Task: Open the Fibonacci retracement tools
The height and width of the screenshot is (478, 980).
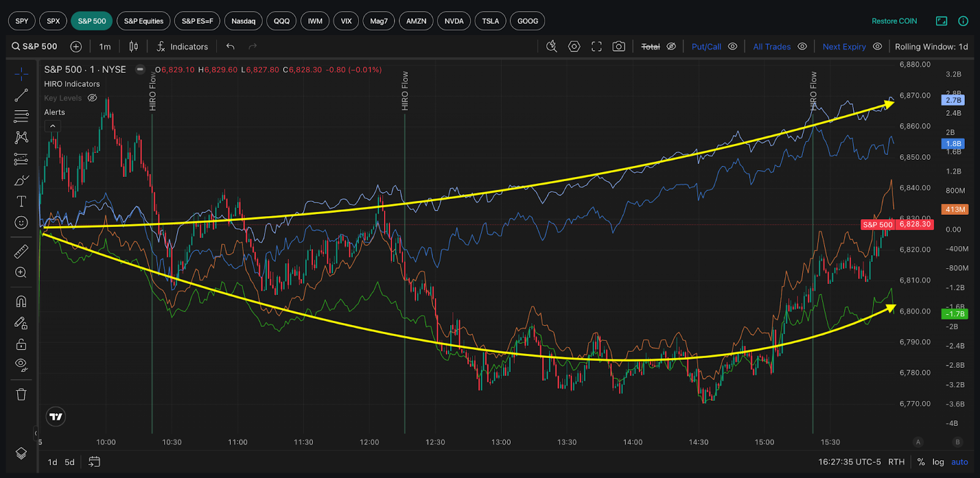Action: point(21,116)
